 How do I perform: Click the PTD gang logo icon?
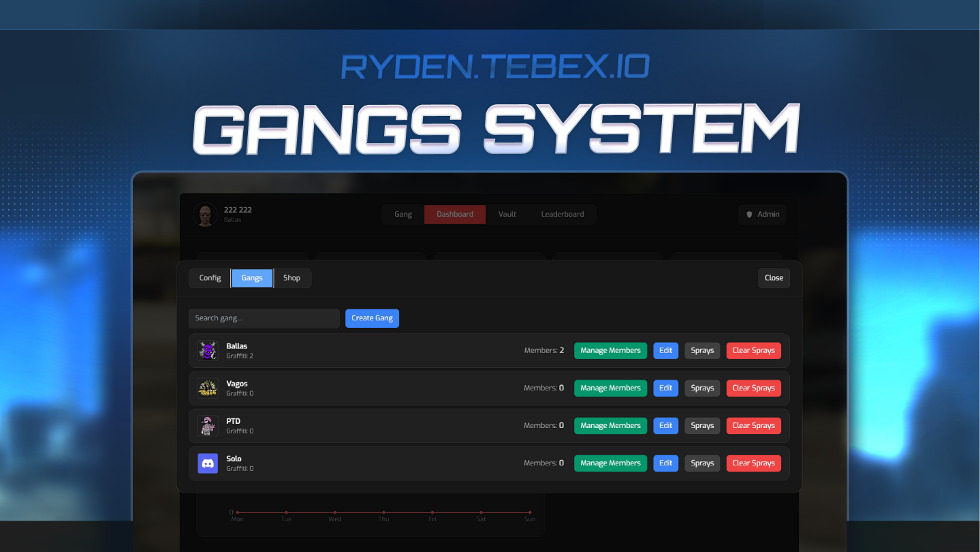(x=208, y=426)
